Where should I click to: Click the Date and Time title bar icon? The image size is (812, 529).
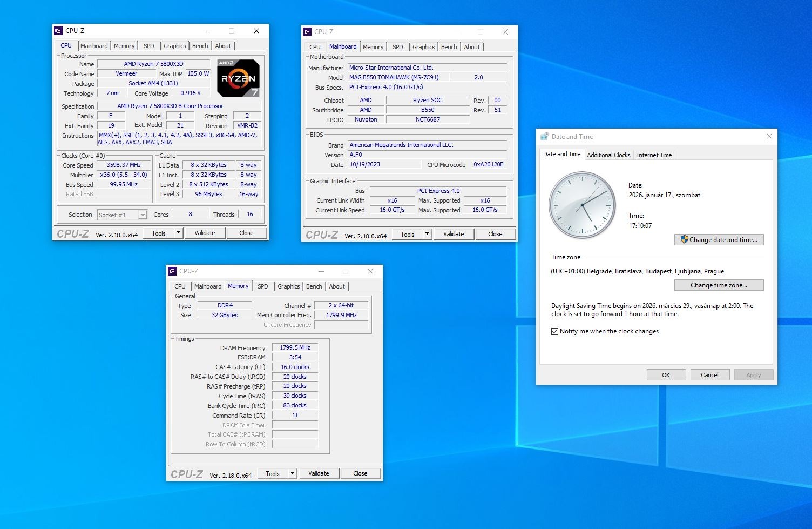pos(545,137)
